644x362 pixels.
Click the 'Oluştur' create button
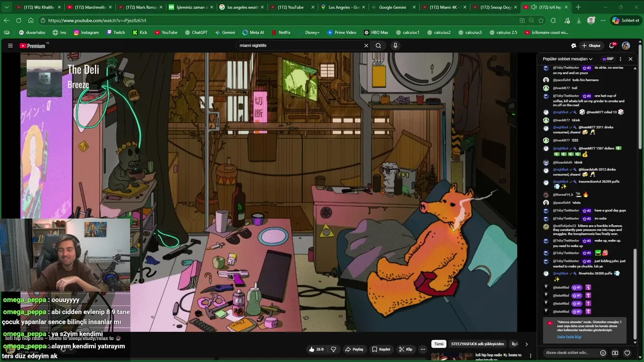pyautogui.click(x=591, y=46)
